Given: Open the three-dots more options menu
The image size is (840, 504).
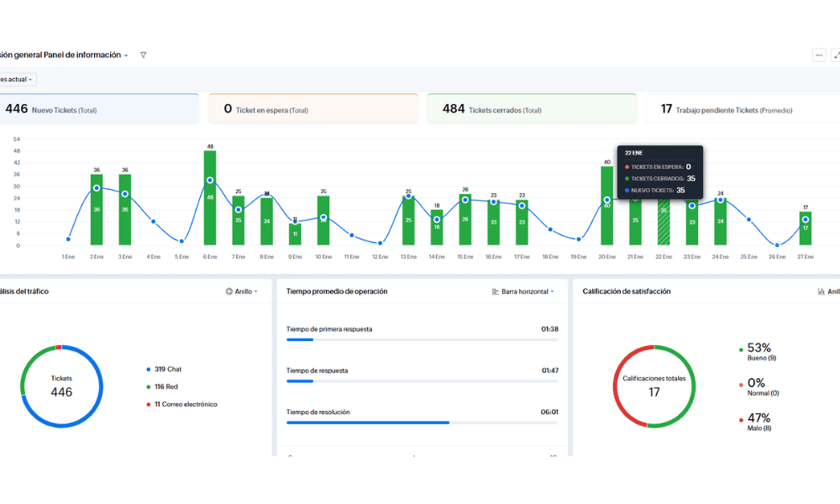Looking at the screenshot, I should [819, 55].
